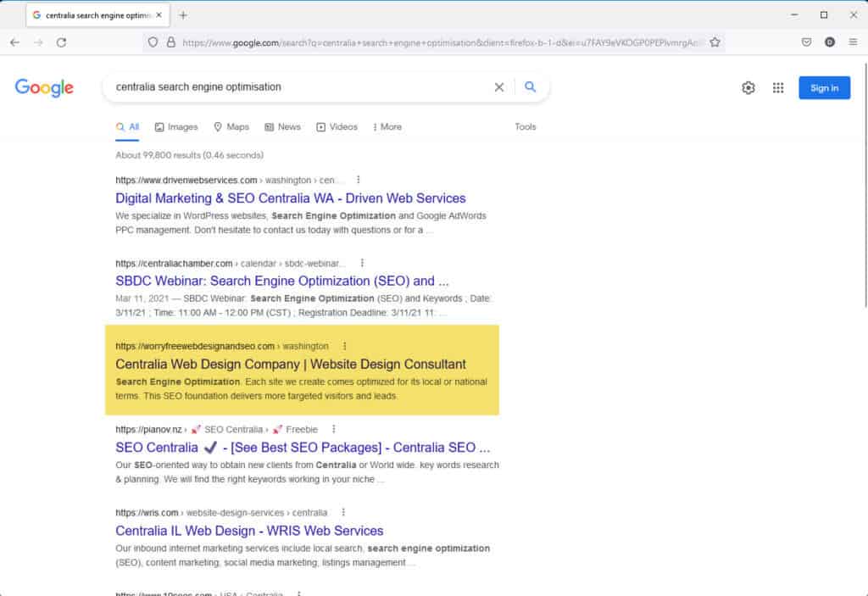Open the Google apps grid icon
The height and width of the screenshot is (596, 868).
pos(778,87)
